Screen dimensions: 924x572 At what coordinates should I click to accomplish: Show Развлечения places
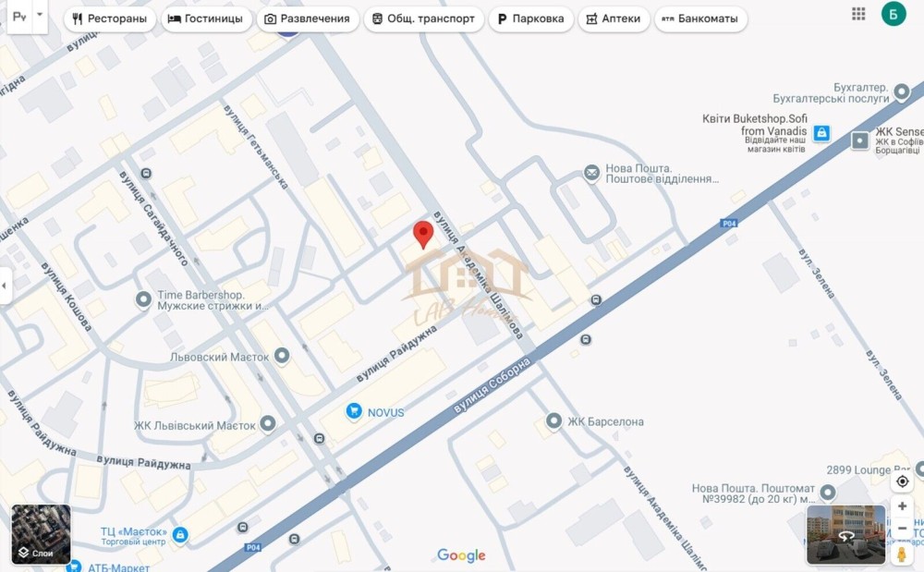[307, 18]
